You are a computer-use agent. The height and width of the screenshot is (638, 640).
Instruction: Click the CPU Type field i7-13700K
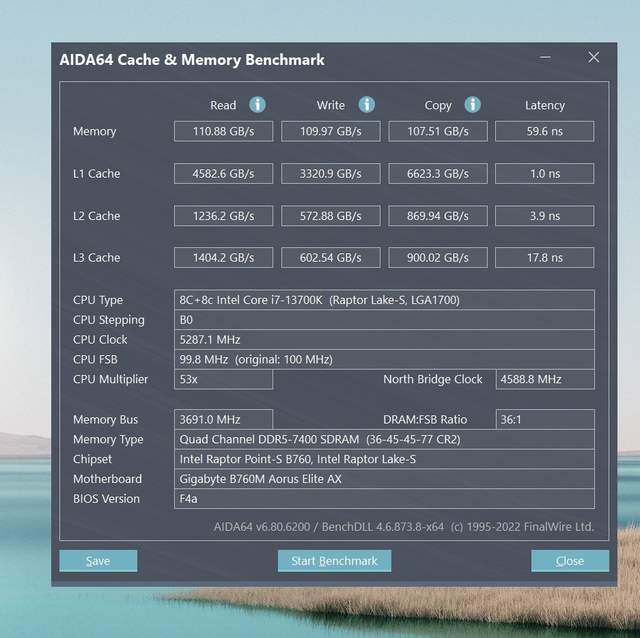click(384, 300)
